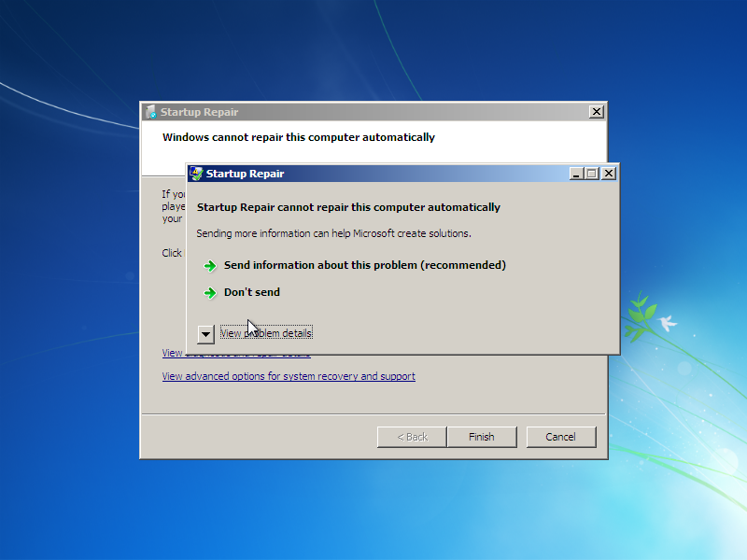Open advanced options for system recovery link
This screenshot has height=560, width=747.
click(289, 376)
